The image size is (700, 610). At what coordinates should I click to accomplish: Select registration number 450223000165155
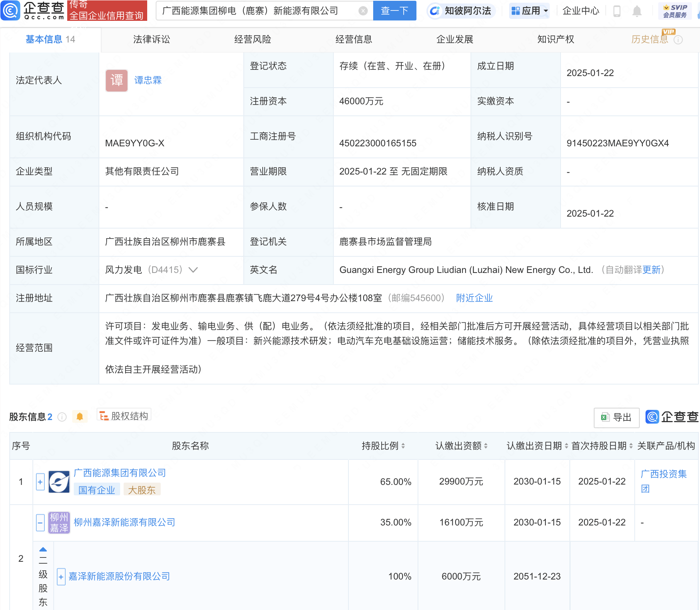pos(378,143)
